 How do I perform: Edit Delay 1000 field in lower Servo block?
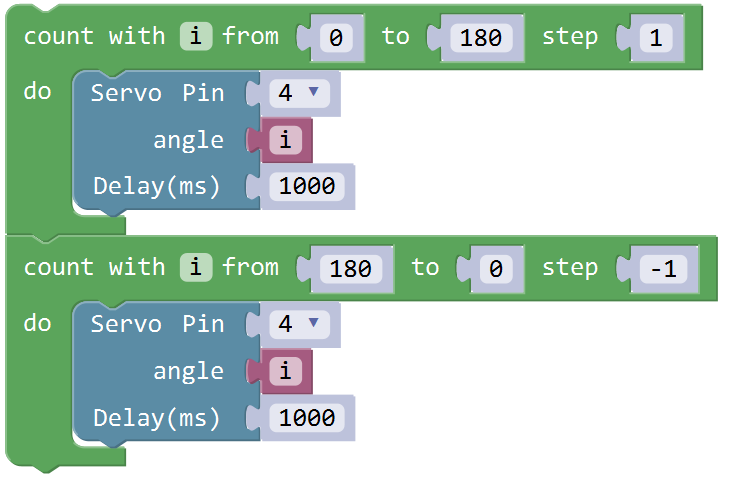click(x=307, y=417)
